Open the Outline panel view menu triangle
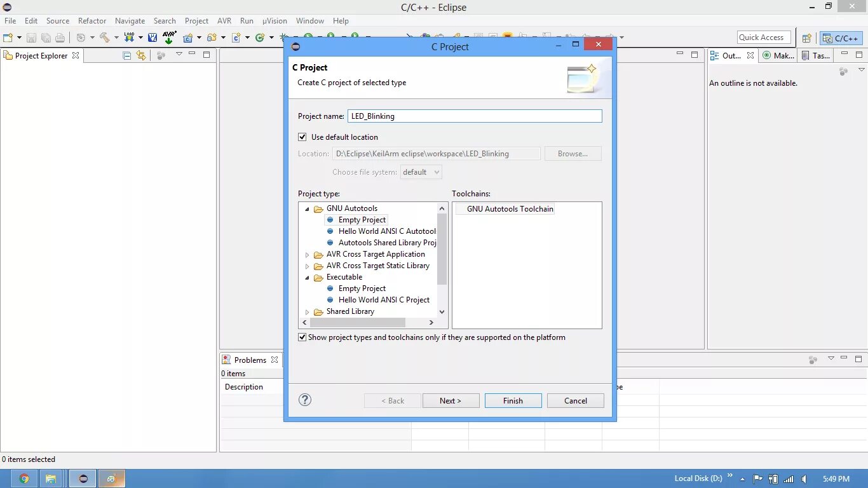This screenshot has height=488, width=868. click(x=862, y=70)
